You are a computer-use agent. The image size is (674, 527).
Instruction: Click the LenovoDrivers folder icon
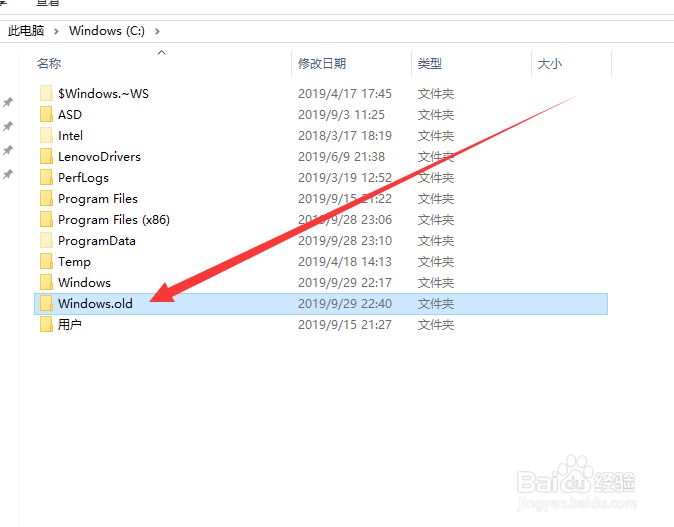coord(46,156)
